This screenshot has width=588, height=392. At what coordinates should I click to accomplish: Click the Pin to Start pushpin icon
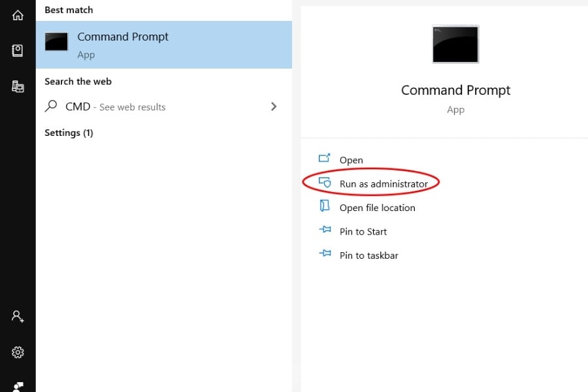324,230
